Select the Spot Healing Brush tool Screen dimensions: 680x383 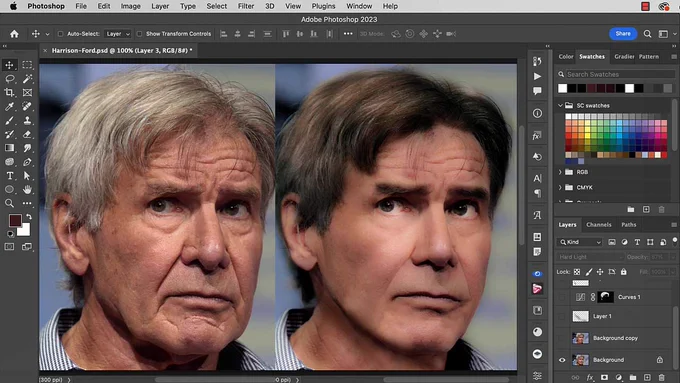[x=27, y=106]
